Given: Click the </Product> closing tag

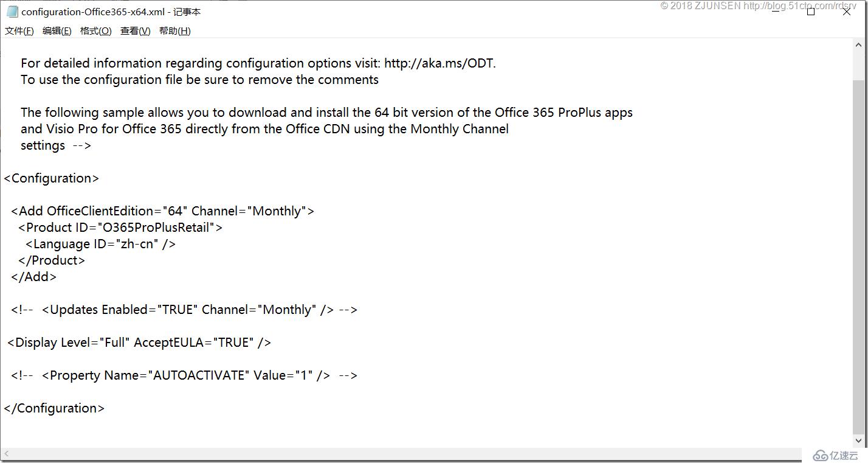Looking at the screenshot, I should (x=52, y=260).
